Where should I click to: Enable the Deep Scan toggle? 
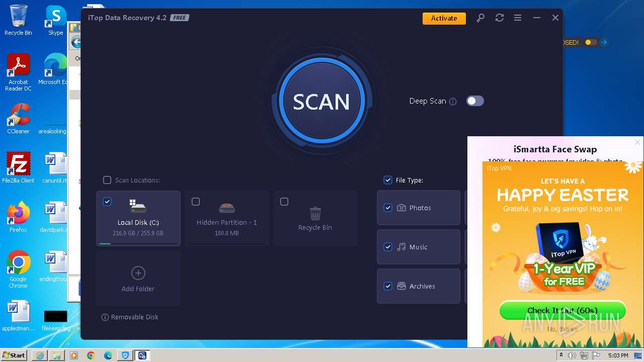click(x=475, y=101)
